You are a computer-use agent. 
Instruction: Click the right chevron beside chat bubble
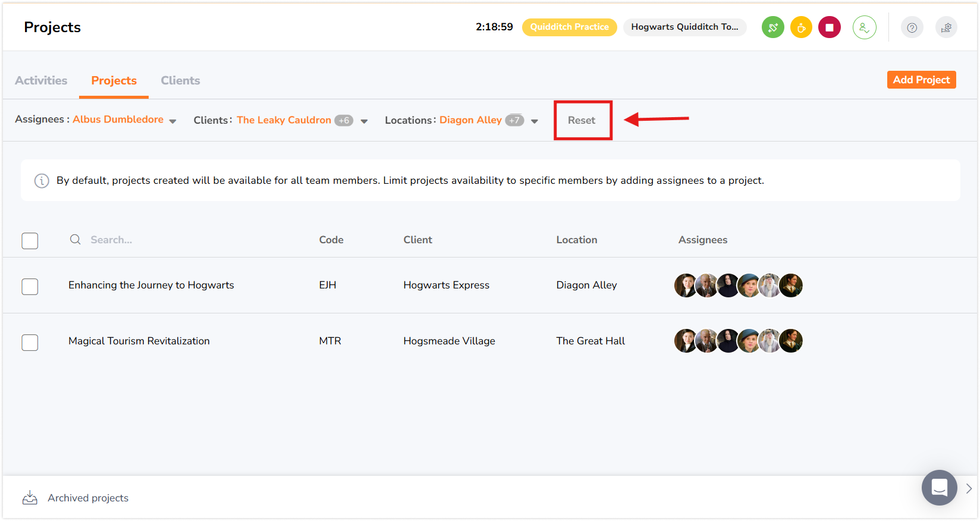(969, 488)
